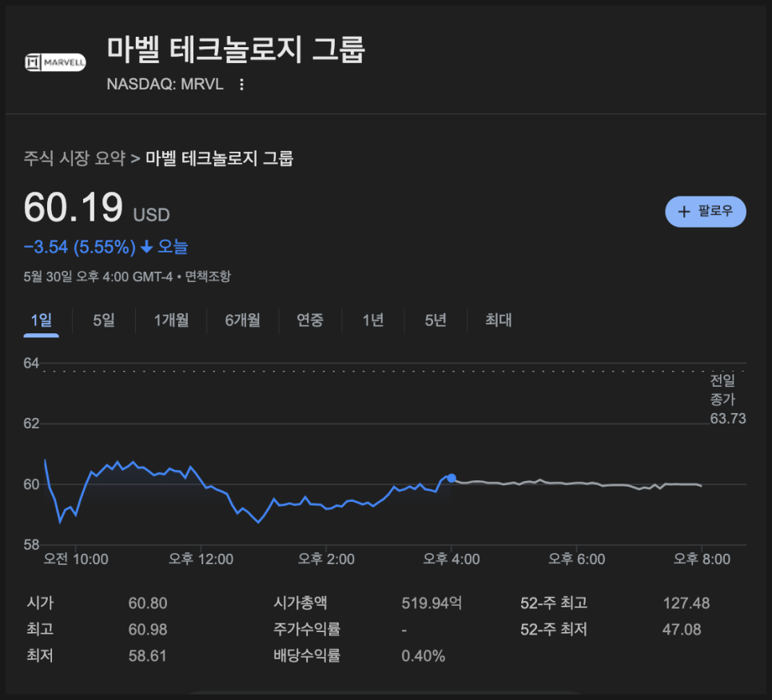Select the 1일 chart range tab
The width and height of the screenshot is (772, 700).
[x=42, y=320]
